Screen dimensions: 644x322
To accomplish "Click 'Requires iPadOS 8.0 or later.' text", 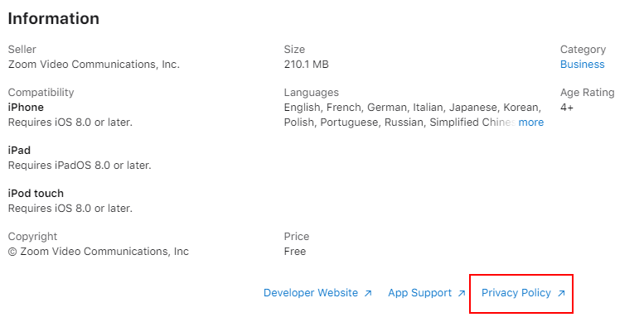I will coord(80,166).
